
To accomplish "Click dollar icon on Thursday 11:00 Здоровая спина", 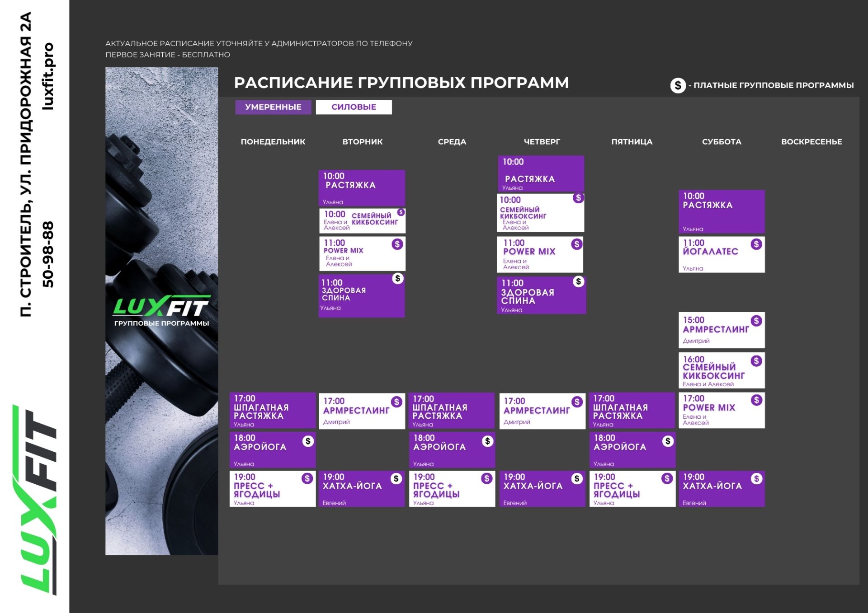I will pos(578,282).
